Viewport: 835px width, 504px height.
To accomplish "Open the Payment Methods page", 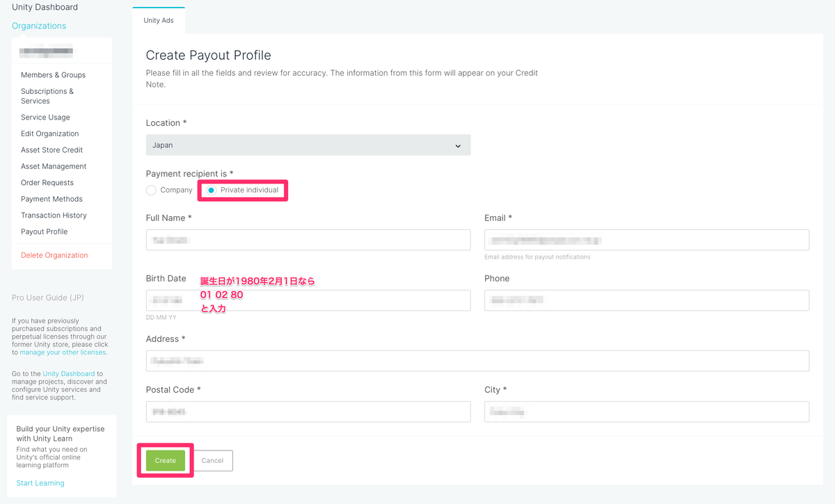I will pos(51,199).
